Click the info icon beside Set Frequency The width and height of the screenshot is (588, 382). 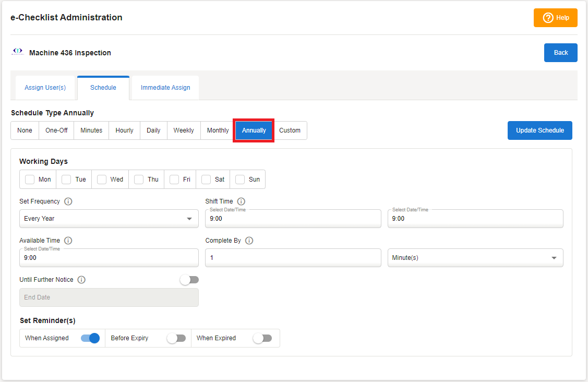[68, 201]
